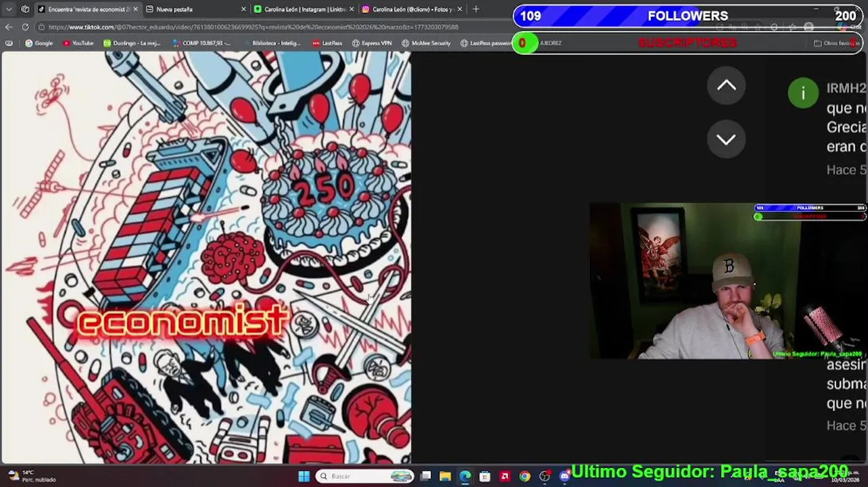Click the favorites bar leftmost icon
Screen dimensions: 868x487
click(x=9, y=43)
